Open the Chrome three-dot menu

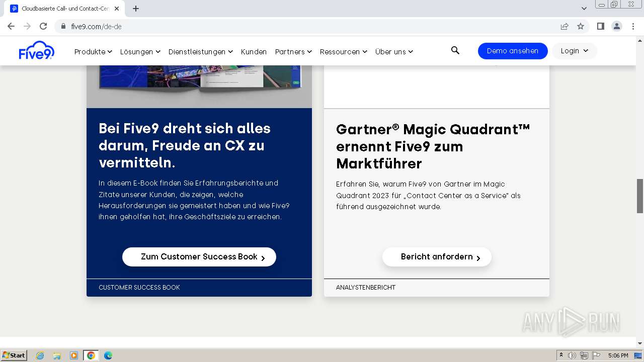pyautogui.click(x=633, y=26)
